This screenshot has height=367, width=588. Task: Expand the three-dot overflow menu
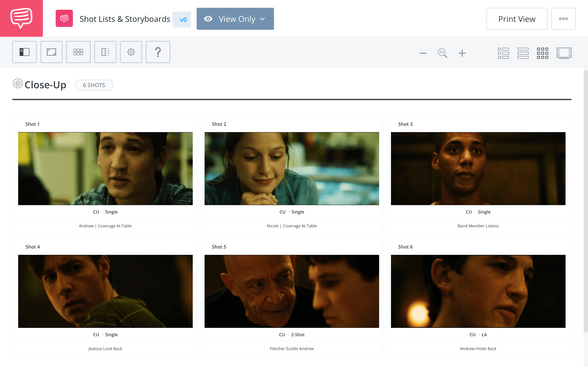click(563, 18)
